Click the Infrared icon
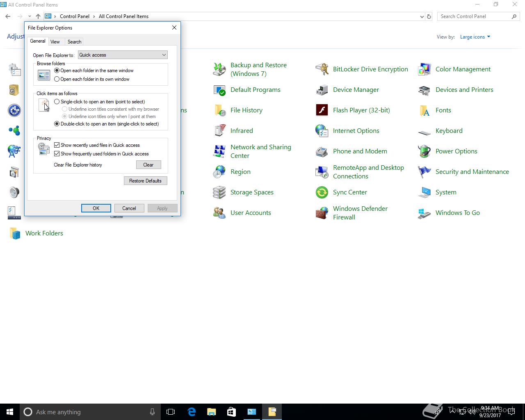This screenshot has width=525, height=420. [219, 131]
